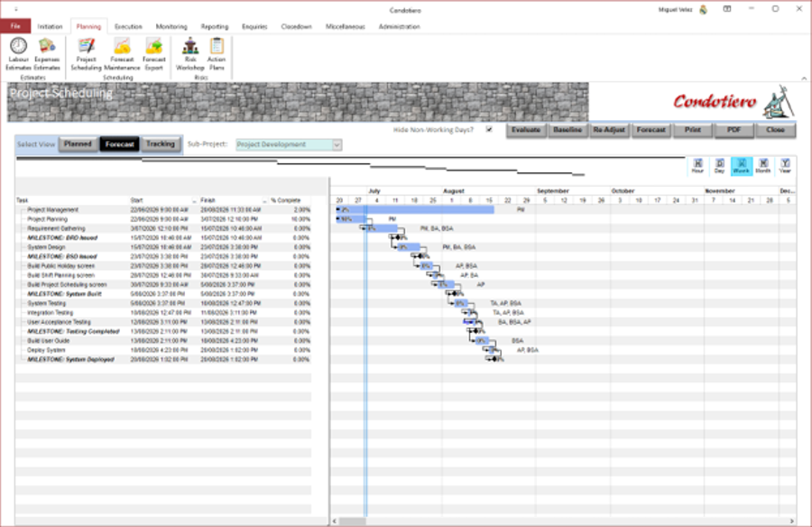The image size is (812, 527).
Task: Click the Requirement Gathering Gantt bar
Action: (381, 228)
